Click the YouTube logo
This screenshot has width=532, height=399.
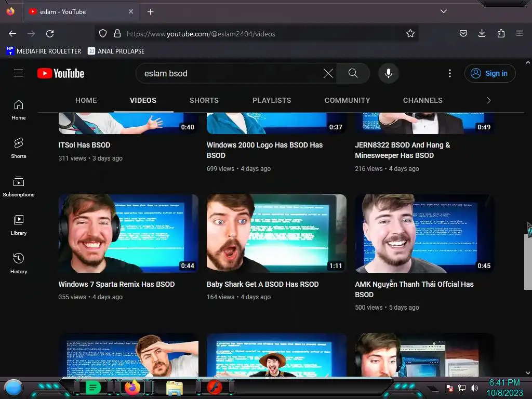pyautogui.click(x=61, y=73)
